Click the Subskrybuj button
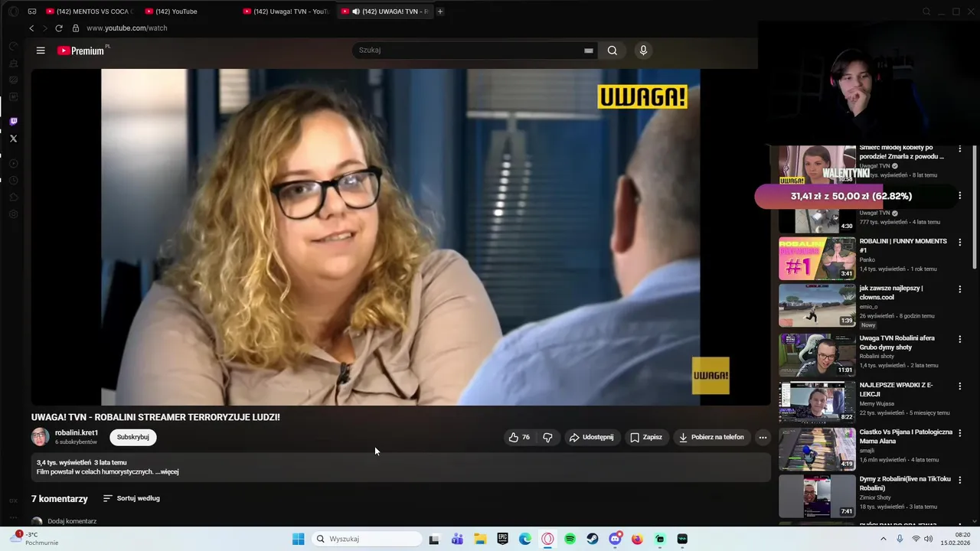 133,438
